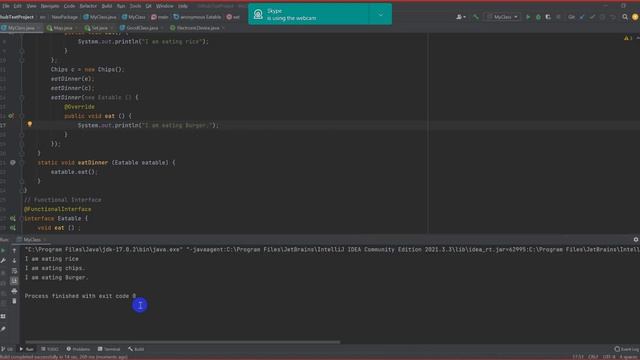Open the Event Log button

(627, 349)
